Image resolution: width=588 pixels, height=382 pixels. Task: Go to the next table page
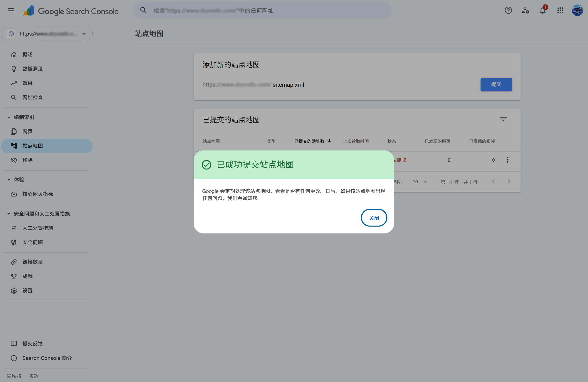(x=509, y=182)
